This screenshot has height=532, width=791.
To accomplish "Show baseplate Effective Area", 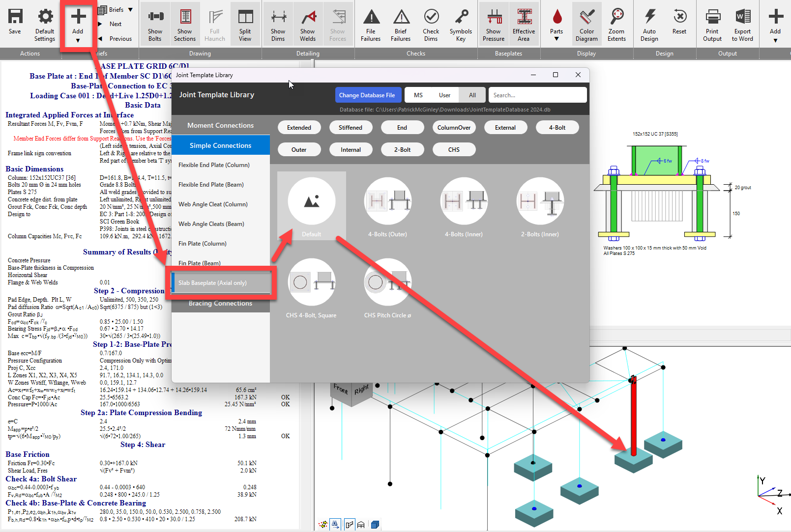I will 524,25.
